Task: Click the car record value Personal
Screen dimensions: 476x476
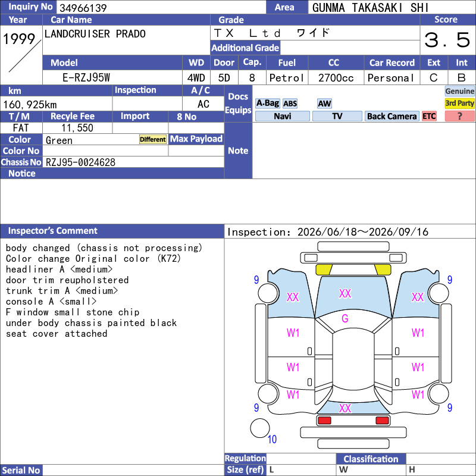Action: (x=391, y=78)
